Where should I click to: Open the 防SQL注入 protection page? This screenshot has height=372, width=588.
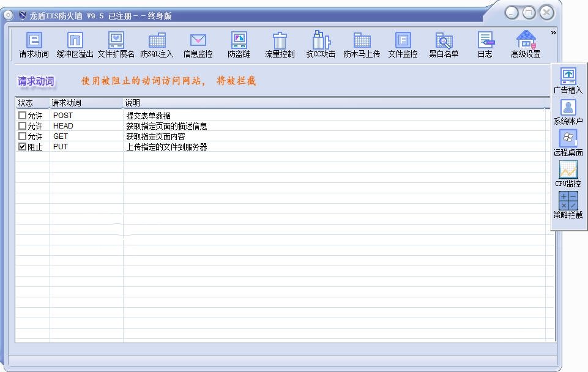[x=157, y=45]
